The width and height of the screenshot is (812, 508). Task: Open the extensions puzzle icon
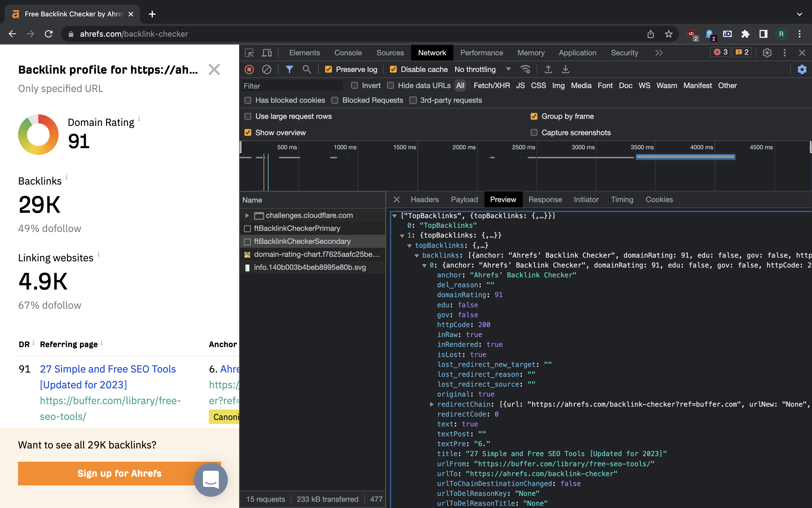point(745,34)
